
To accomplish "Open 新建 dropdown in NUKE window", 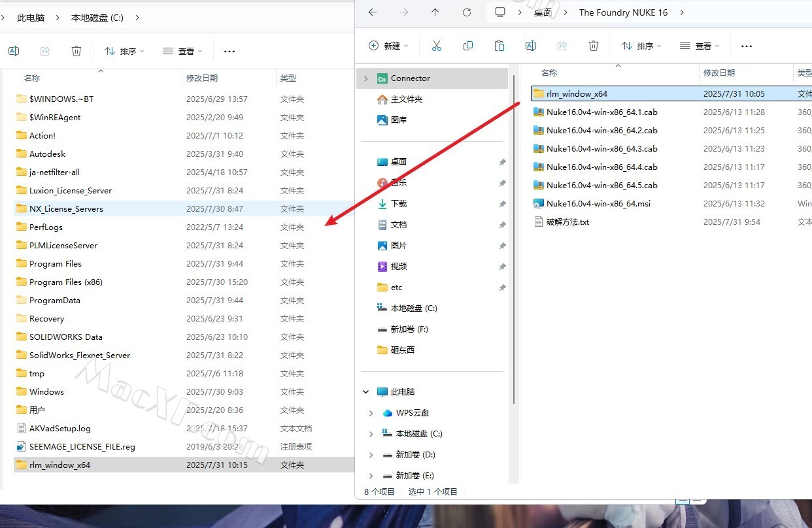I will tap(388, 46).
